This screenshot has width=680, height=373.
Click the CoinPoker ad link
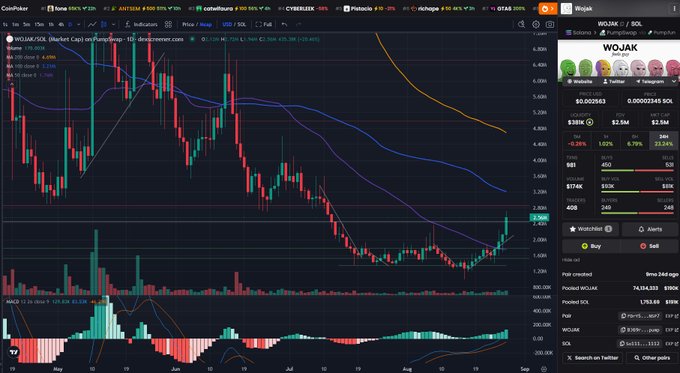point(15,8)
